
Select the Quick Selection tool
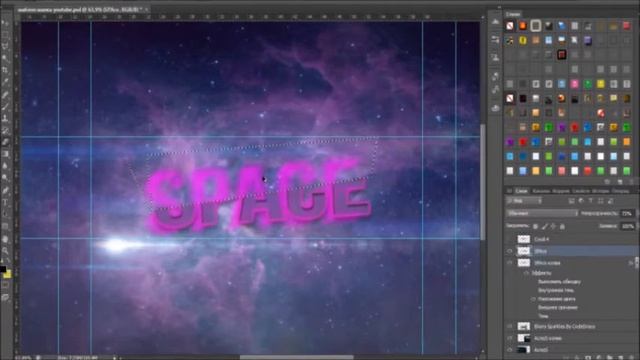click(x=5, y=58)
